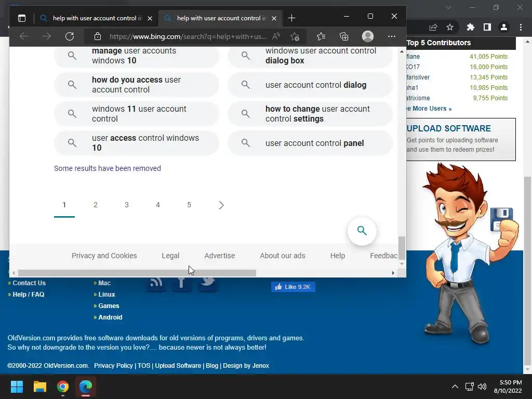Open File Explorer from taskbar
Viewport: 532px width, 399px height.
click(39, 387)
